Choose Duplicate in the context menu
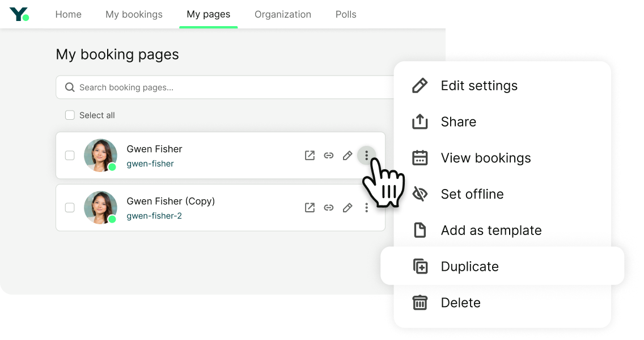 (469, 266)
